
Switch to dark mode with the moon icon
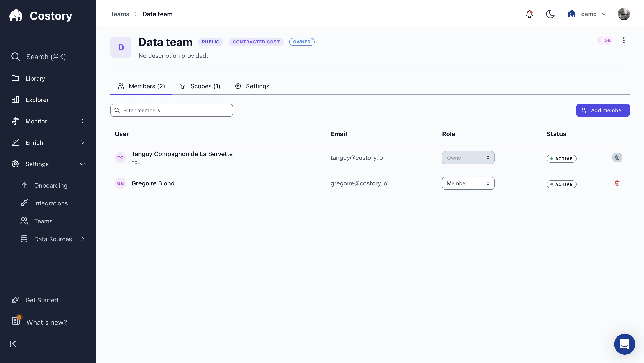(550, 14)
